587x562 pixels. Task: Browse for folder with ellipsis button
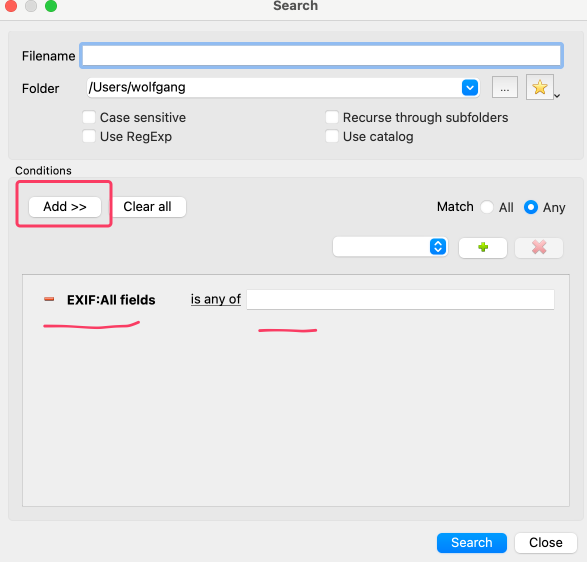pos(505,88)
